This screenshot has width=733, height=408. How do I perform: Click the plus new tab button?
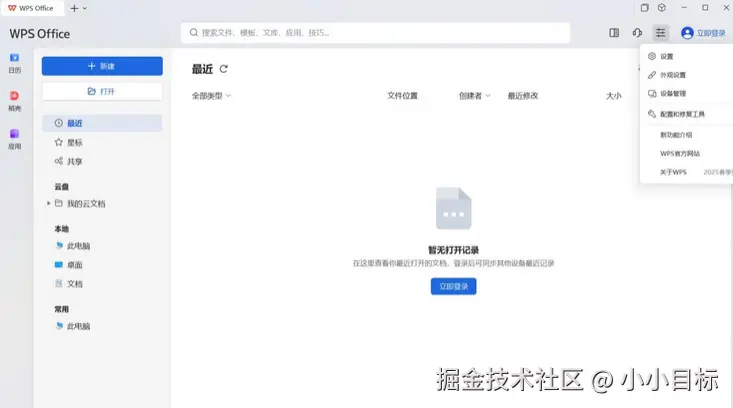point(74,8)
